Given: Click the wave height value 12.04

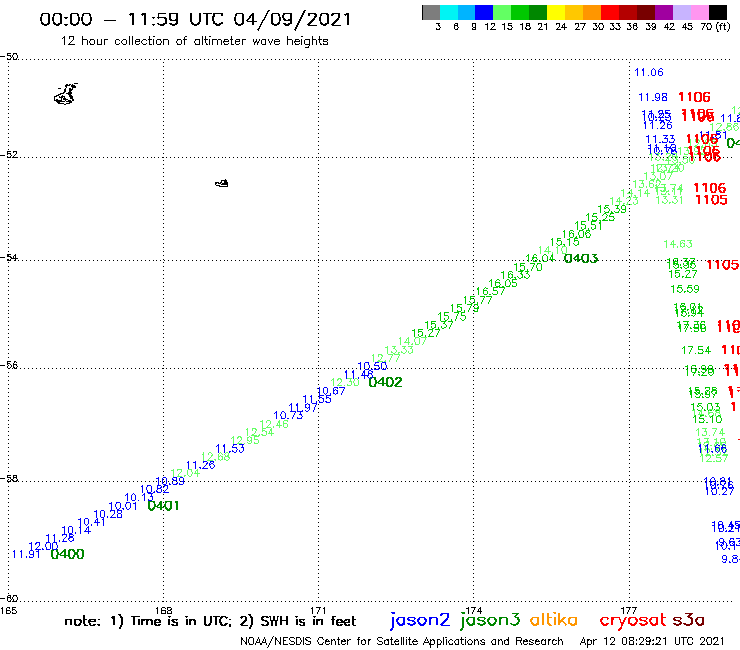Looking at the screenshot, I should 185,473.
